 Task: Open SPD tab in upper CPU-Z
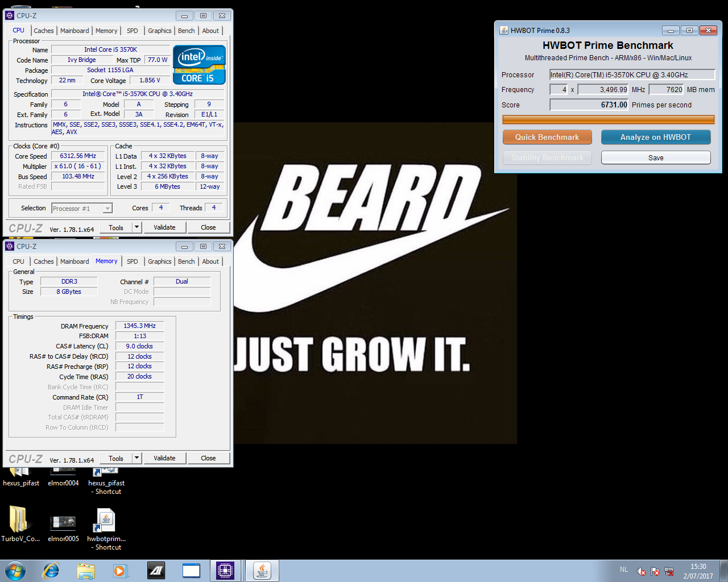133,31
